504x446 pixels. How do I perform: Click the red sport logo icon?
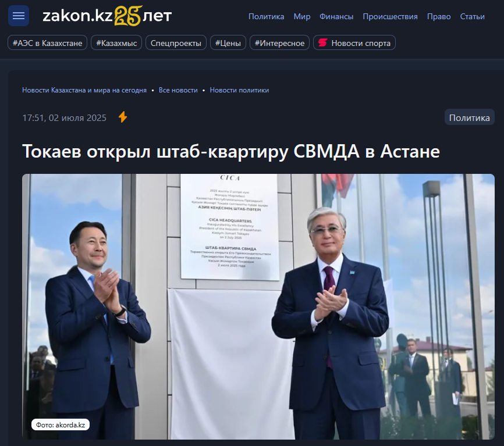coord(323,42)
